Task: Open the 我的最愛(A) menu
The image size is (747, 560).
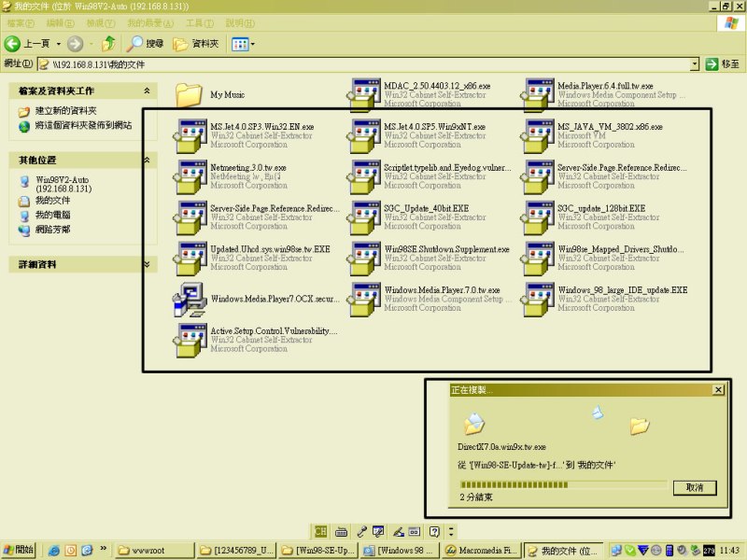Action: point(150,22)
